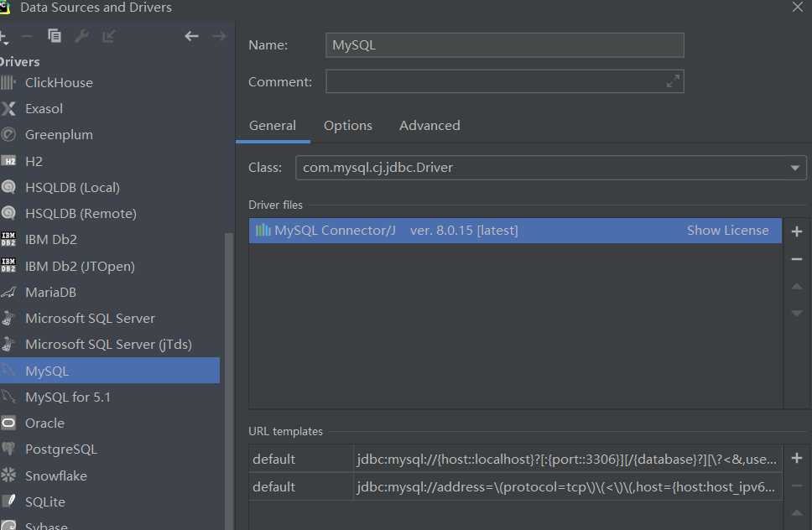Viewport: 812px width, 530px height.
Task: Add a driver file with plus icon
Action: click(x=796, y=231)
